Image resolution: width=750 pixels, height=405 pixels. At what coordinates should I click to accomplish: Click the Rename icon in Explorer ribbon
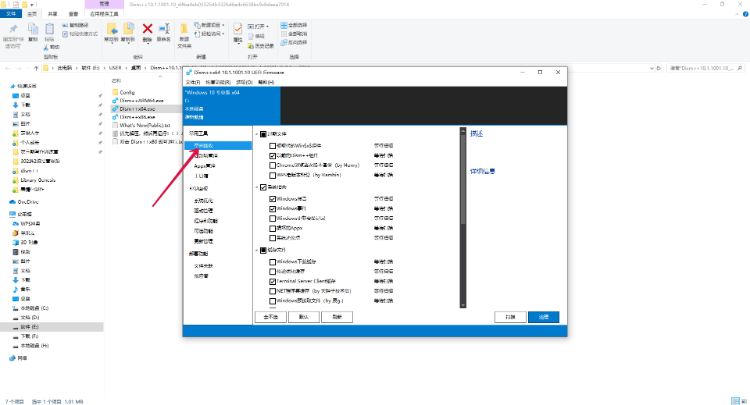[x=164, y=29]
